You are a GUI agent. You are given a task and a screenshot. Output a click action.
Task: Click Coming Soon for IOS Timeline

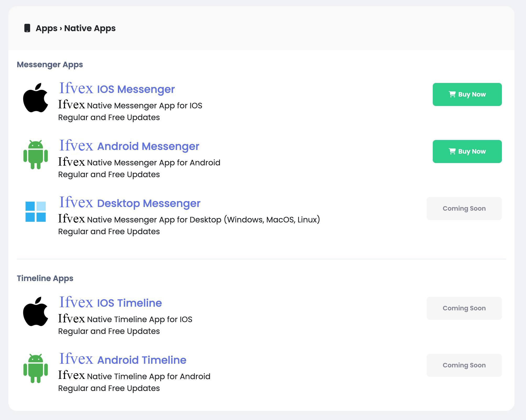(x=464, y=308)
